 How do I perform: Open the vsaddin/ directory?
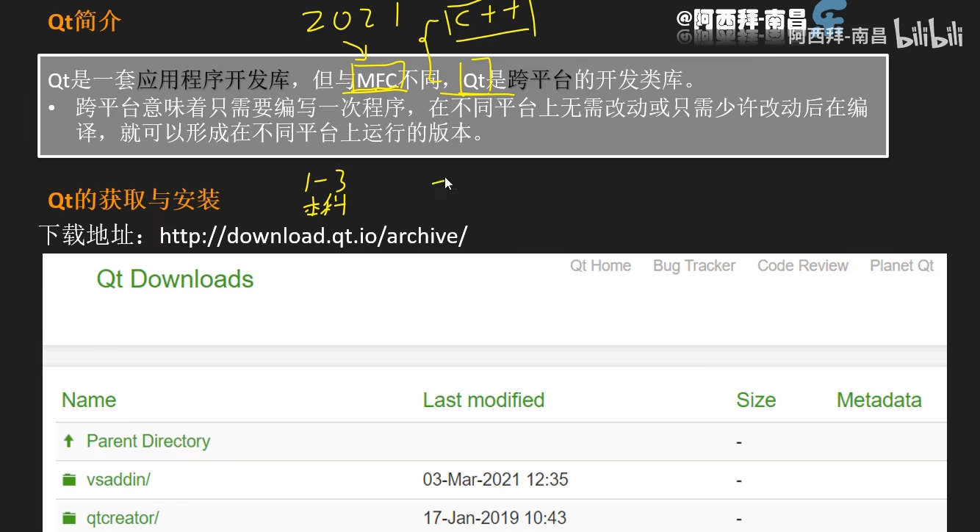[118, 480]
